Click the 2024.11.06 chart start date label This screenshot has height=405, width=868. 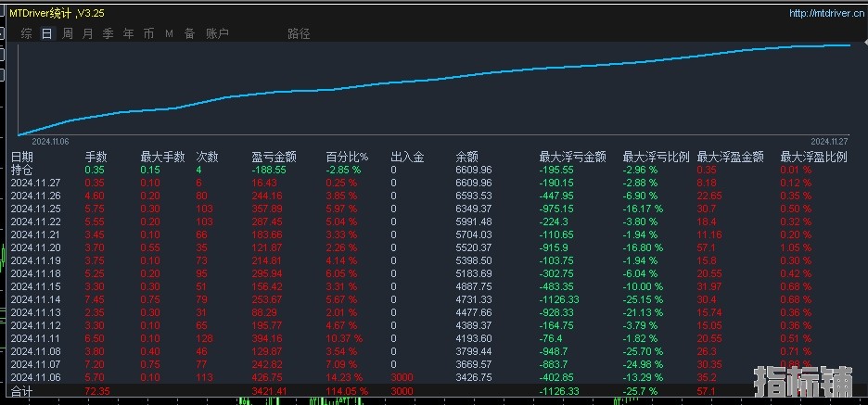[50, 142]
